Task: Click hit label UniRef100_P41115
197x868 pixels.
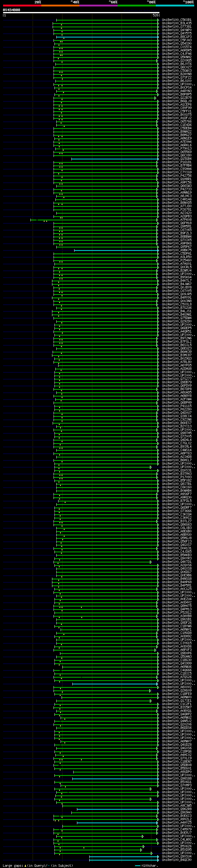Action: (177, 406)
